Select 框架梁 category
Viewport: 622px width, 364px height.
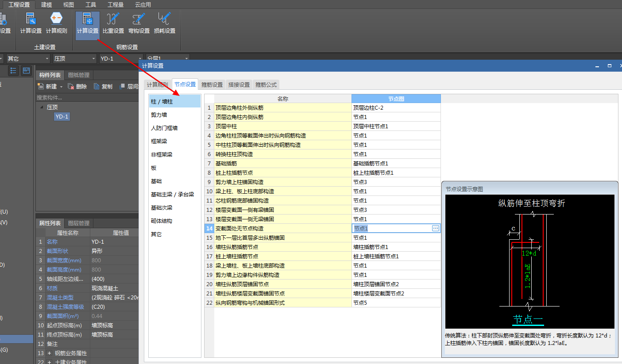[x=175, y=141]
